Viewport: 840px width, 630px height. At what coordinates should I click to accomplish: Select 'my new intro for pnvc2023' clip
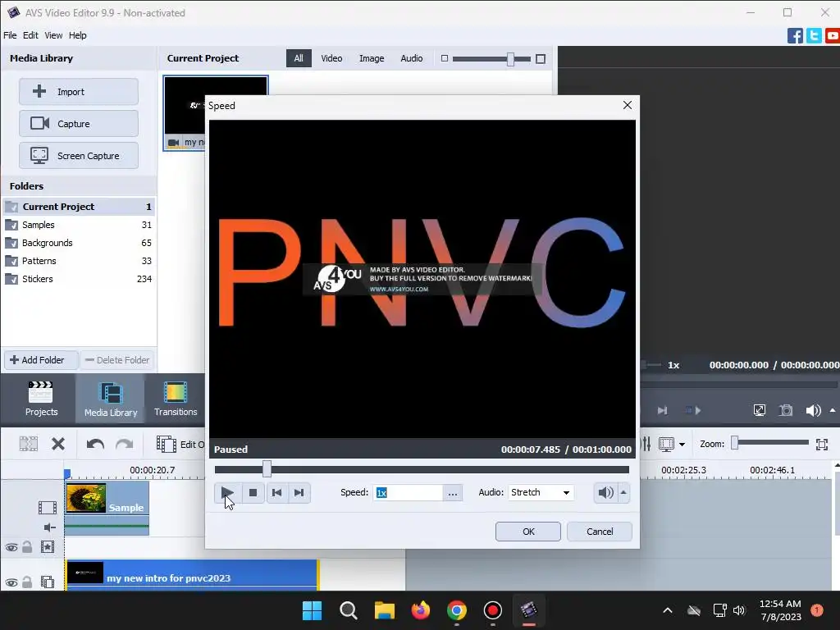pyautogui.click(x=192, y=575)
